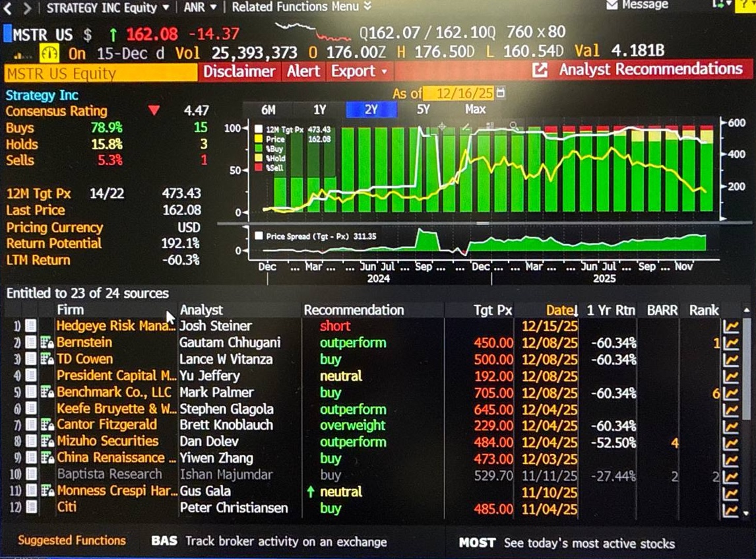Click the table scrollbar down arrow
The image size is (756, 559).
[x=746, y=513]
